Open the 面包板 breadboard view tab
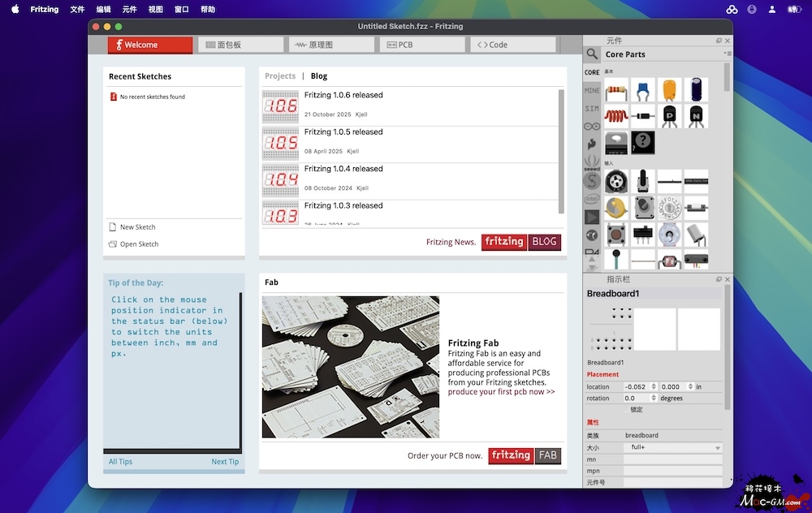This screenshot has height=513, width=812. [241, 45]
